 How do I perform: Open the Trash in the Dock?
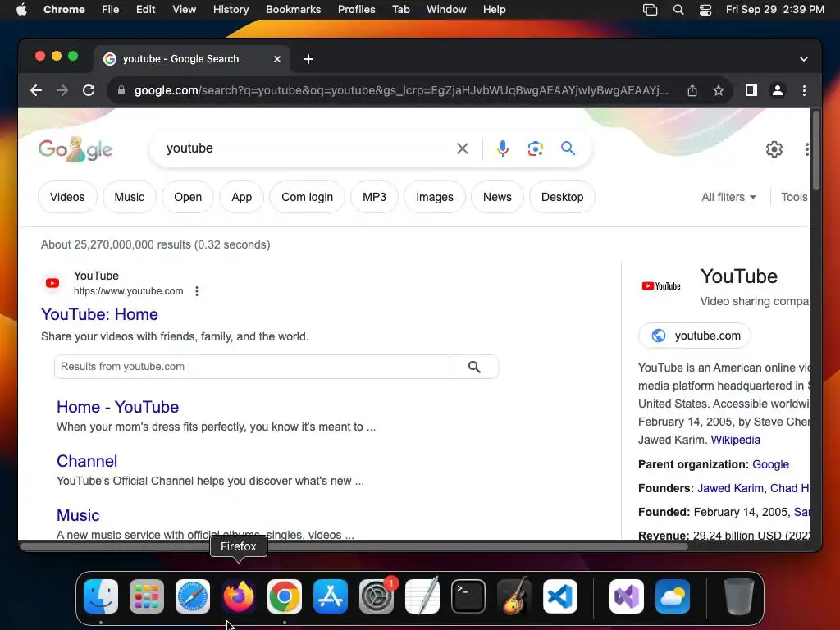pos(739,596)
